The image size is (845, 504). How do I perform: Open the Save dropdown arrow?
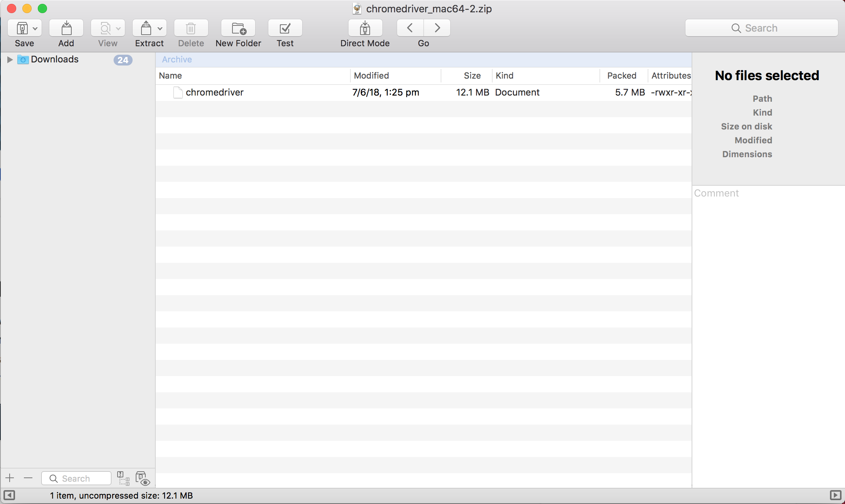pyautogui.click(x=35, y=28)
